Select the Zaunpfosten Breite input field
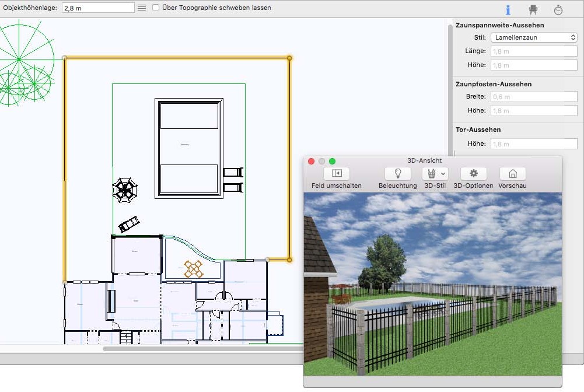Image resolution: width=584 pixels, height=392 pixels. tap(533, 97)
